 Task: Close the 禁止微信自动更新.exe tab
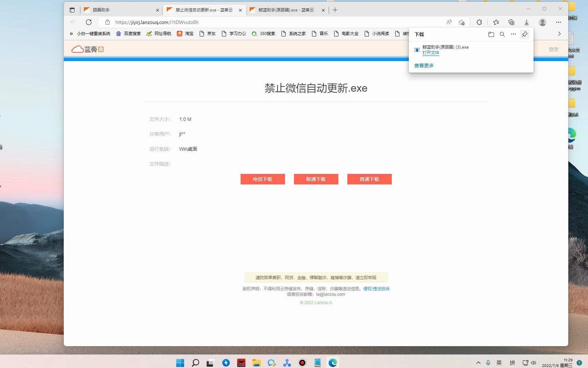[x=240, y=10]
